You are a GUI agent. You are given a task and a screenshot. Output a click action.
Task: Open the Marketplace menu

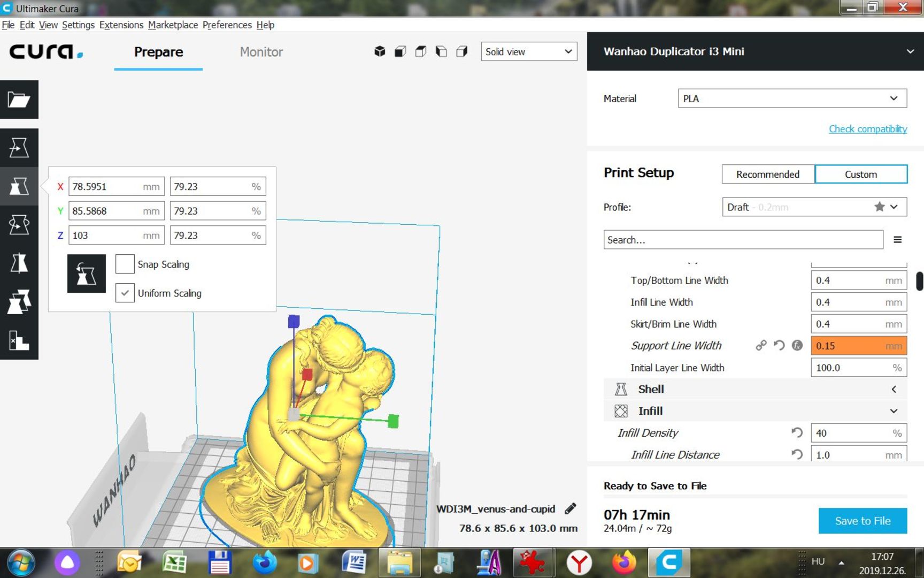(x=173, y=25)
